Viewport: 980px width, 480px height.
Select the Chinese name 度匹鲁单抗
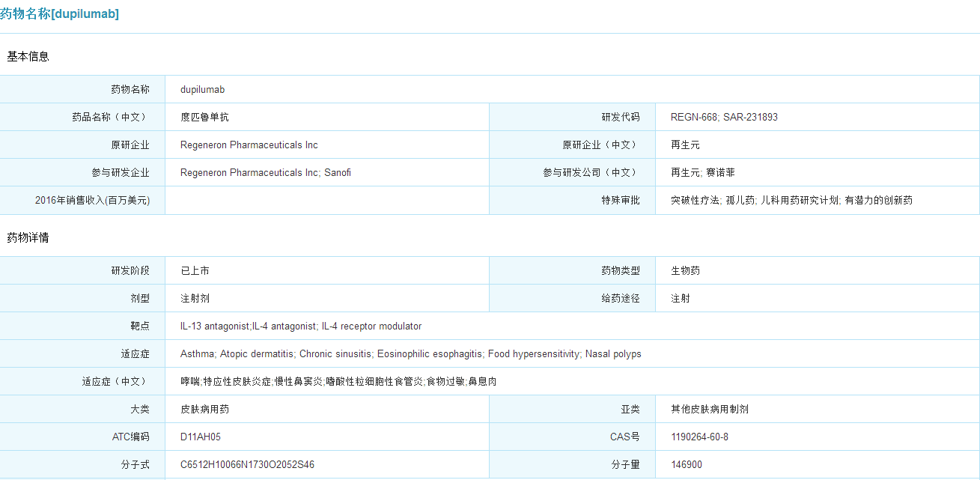(204, 117)
